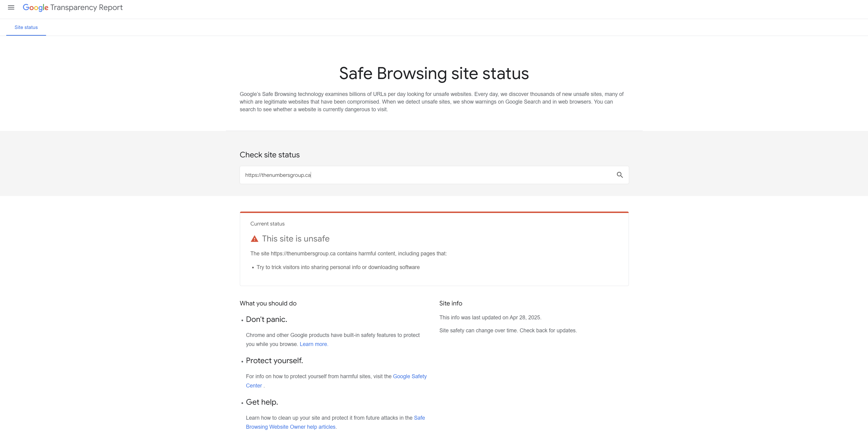Click the Current status label
This screenshot has height=441, width=868.
point(268,224)
